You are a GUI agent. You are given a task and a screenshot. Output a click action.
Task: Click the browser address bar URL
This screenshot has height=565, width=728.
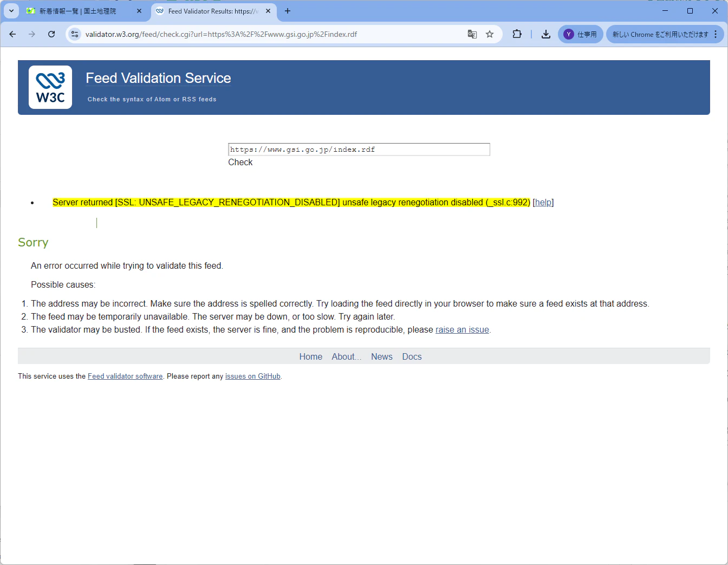[221, 34]
